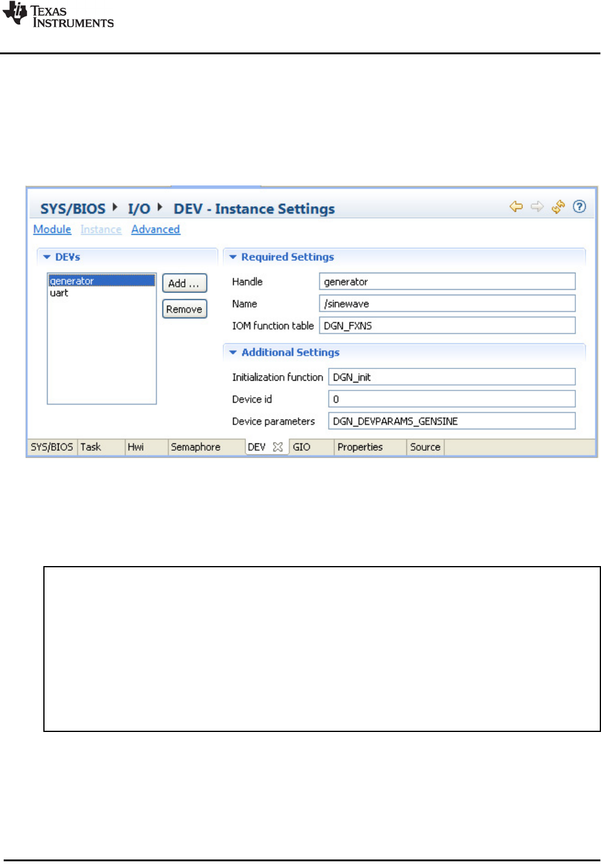Switch to the Properties tab
Screen dimensions: 601x868
(x=370, y=447)
